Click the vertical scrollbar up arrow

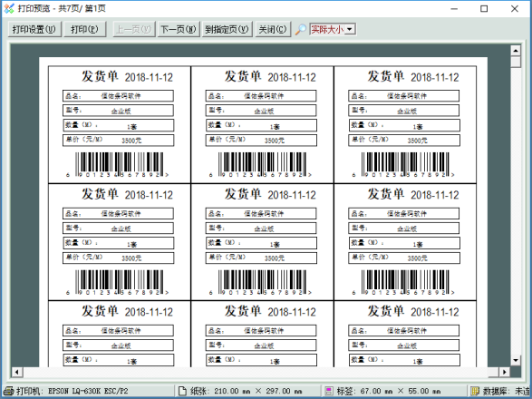pos(516,51)
